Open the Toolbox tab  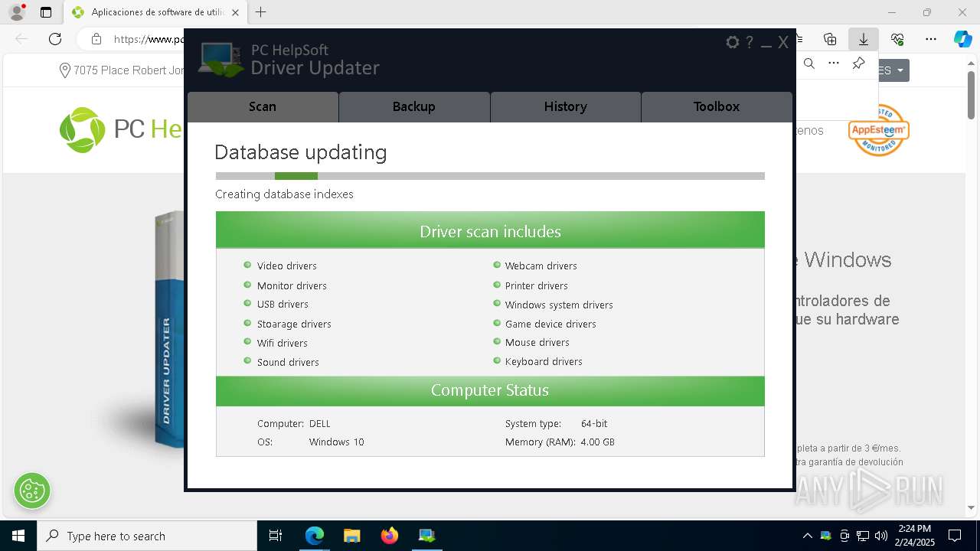pyautogui.click(x=717, y=106)
